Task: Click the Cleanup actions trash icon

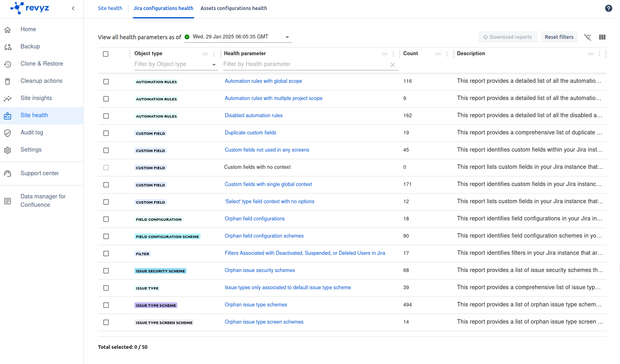Action: point(8,81)
